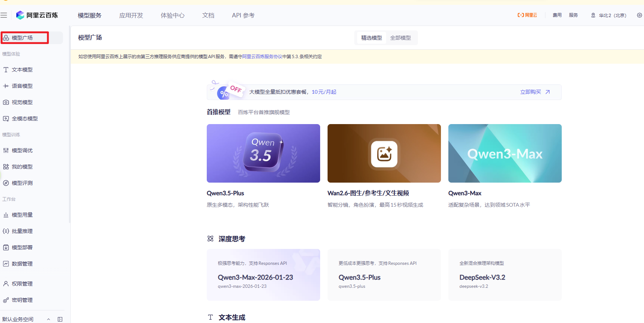This screenshot has height=323, width=644.
Task: Switch to the 全部模型 tab
Action: [x=401, y=38]
